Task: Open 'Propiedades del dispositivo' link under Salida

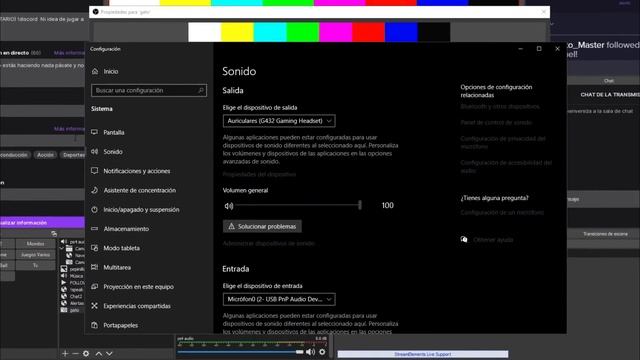Action: pyautogui.click(x=259, y=174)
